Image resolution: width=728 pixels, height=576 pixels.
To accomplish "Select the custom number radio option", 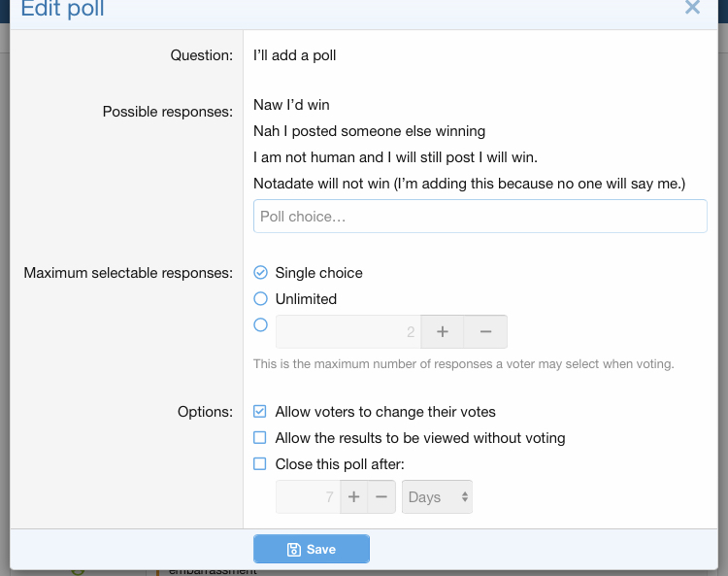I will 260,325.
